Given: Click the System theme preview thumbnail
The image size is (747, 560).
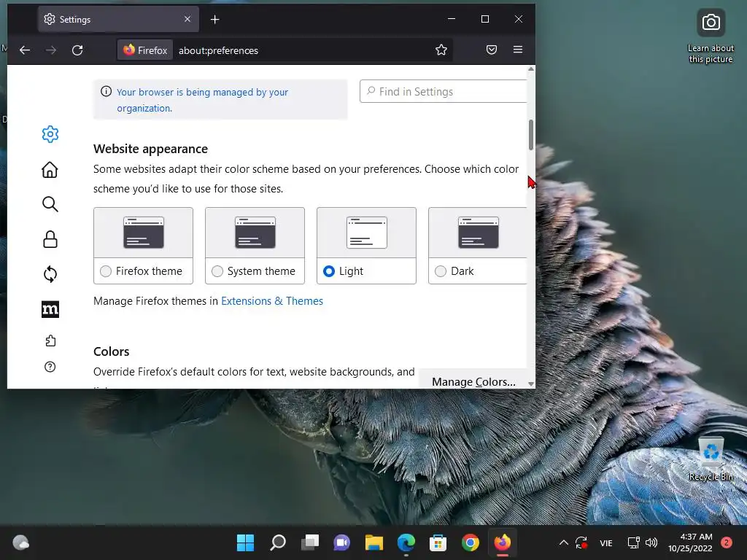Looking at the screenshot, I should (255, 233).
